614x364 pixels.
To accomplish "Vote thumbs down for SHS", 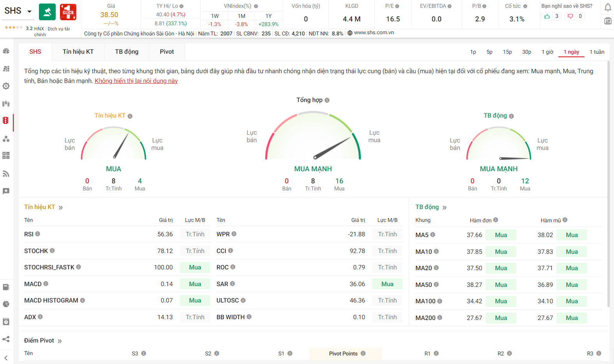I will [570, 16].
